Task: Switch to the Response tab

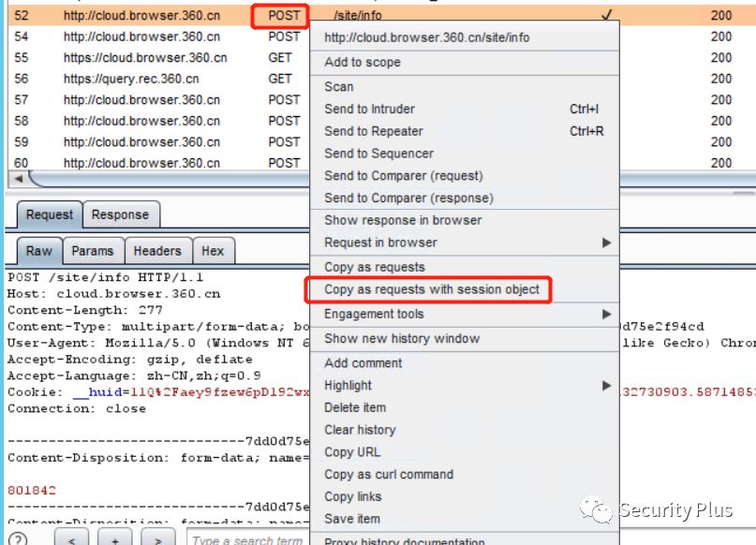Action: (121, 215)
